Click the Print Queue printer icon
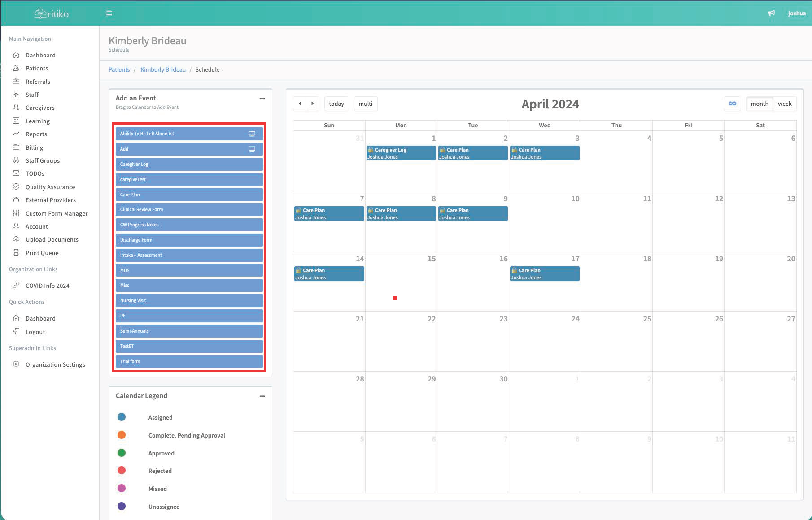The height and width of the screenshot is (520, 812). pos(16,252)
